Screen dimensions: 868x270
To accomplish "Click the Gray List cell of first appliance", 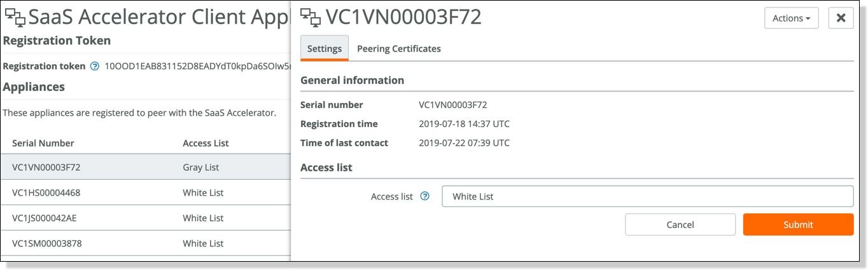I will tap(200, 168).
